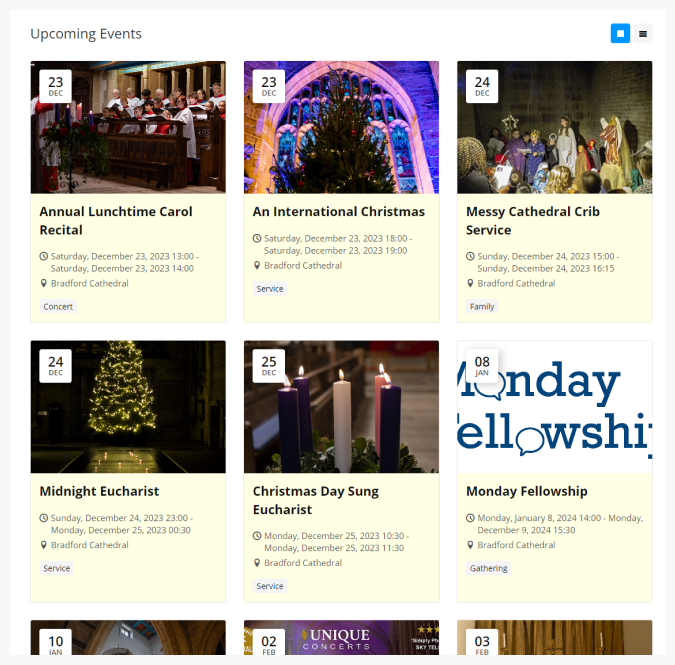Switch to grid view layout
Screen dimensions: 675x665
point(620,34)
